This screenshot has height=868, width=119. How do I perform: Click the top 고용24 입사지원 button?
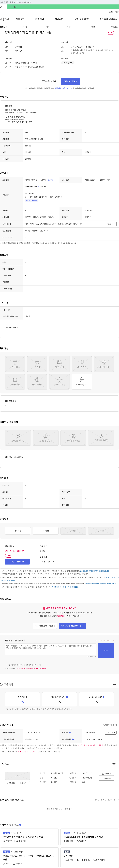[x=71, y=81]
